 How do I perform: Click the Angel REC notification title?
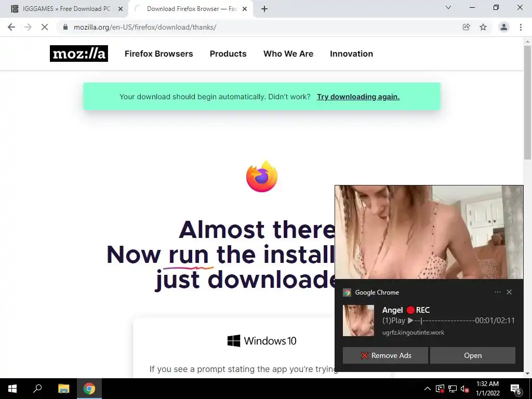406,310
